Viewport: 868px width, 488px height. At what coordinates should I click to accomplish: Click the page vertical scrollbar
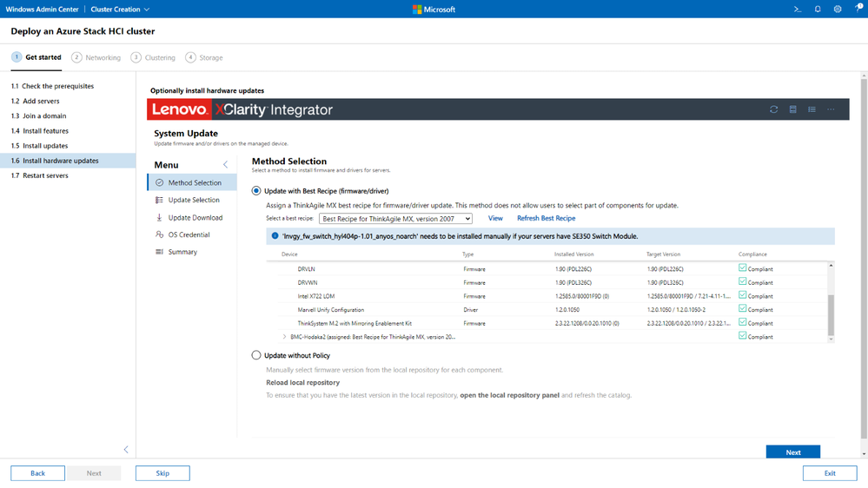click(864, 258)
